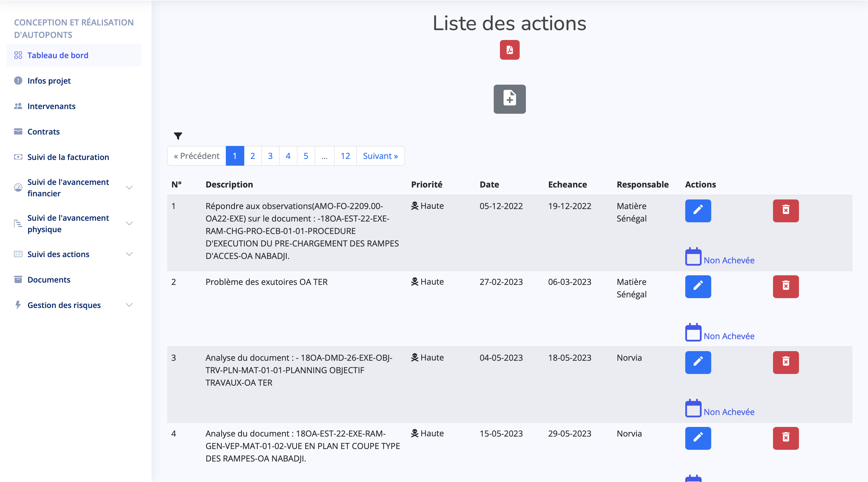Delete the 'Problème des exutoires OA TER' action

(x=786, y=286)
